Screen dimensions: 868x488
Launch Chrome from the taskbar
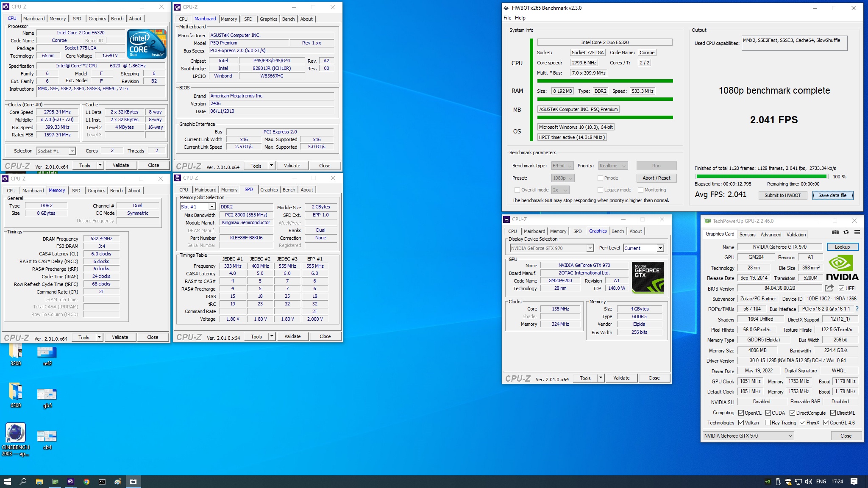point(86,482)
